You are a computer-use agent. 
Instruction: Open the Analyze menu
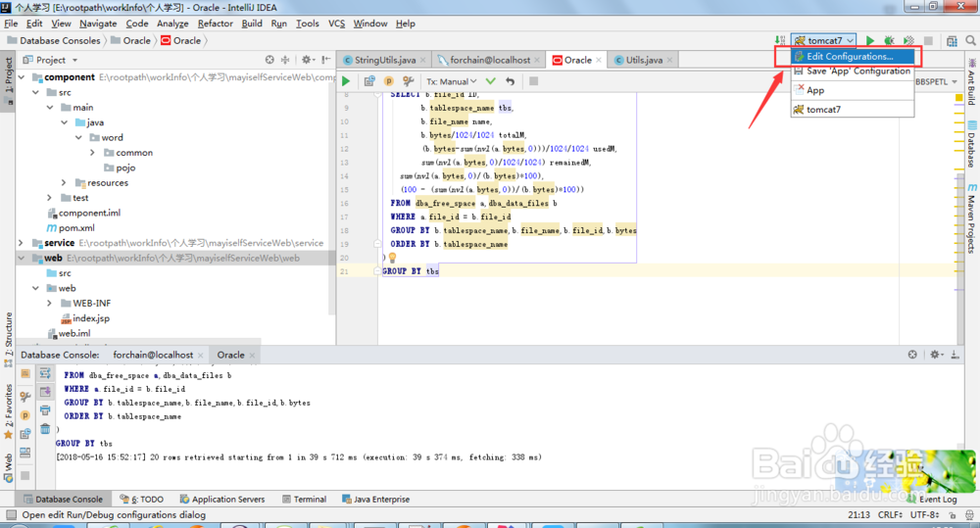[172, 24]
